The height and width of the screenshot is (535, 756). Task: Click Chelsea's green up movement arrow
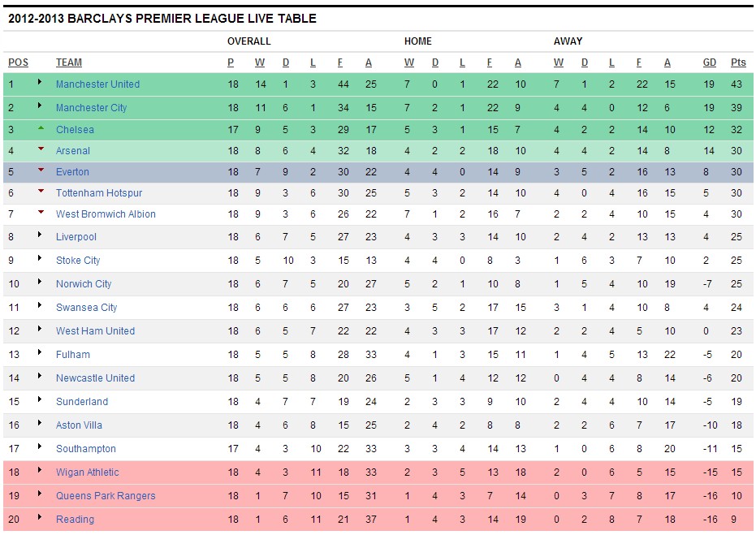pos(41,127)
